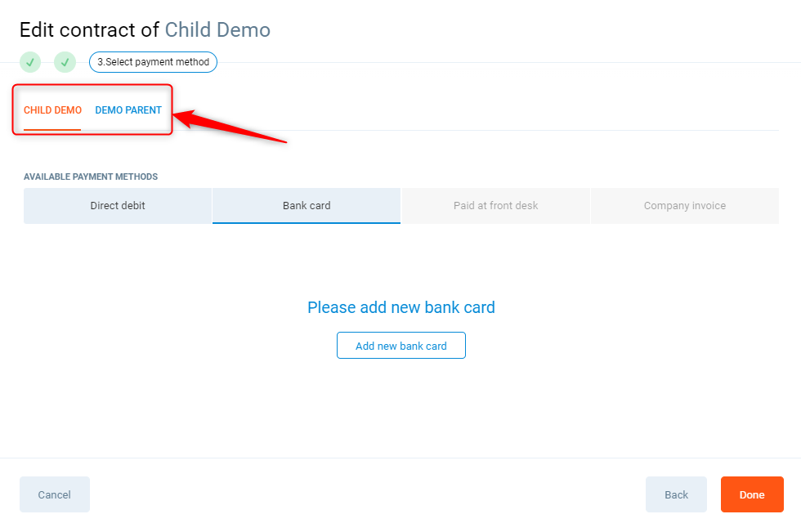This screenshot has height=532, width=801.
Task: Cancel editing the contract
Action: point(55,494)
